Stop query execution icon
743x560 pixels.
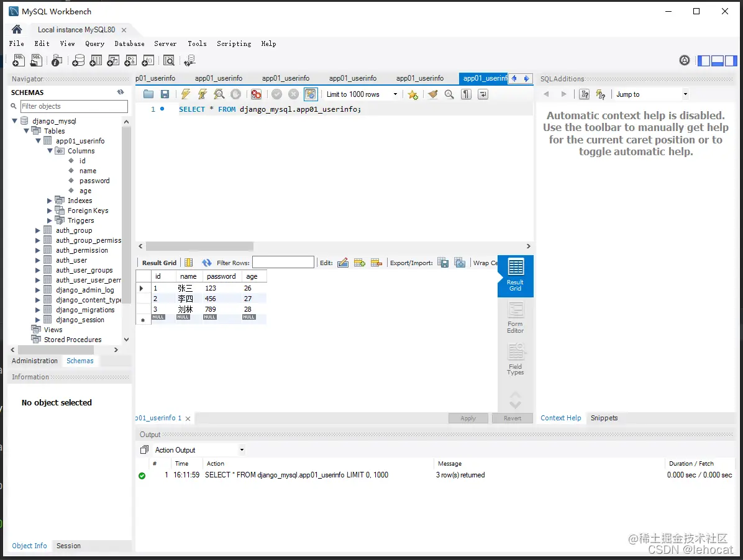point(235,94)
